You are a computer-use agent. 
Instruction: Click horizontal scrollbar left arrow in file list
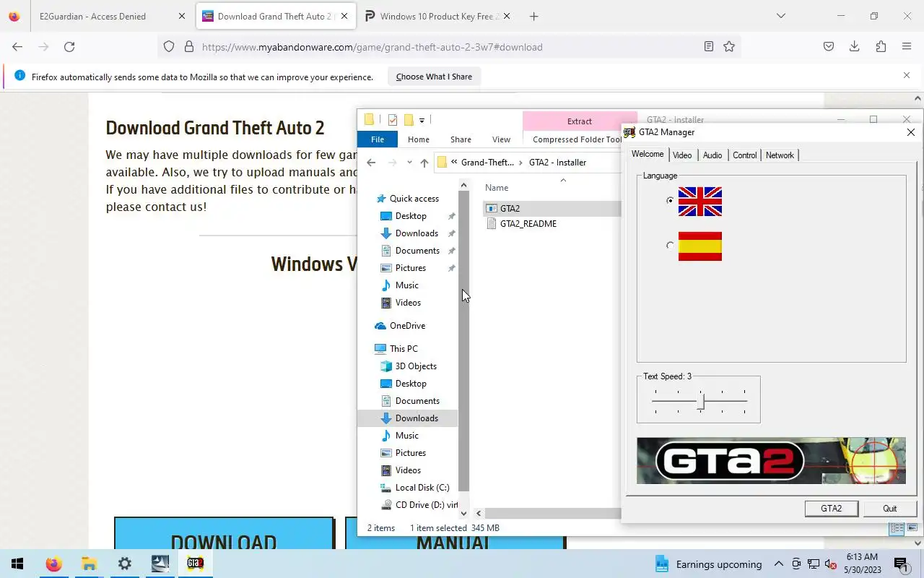(479, 514)
